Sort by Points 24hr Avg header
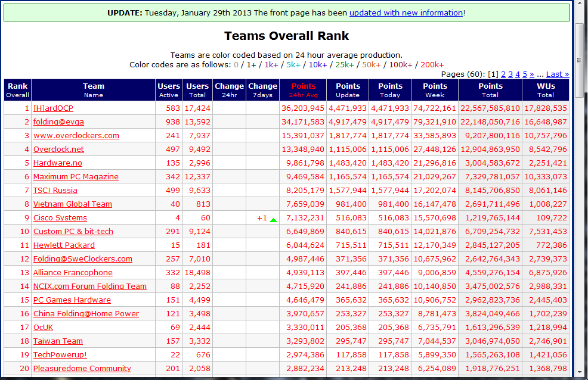This screenshot has height=380, width=588. 303,90
